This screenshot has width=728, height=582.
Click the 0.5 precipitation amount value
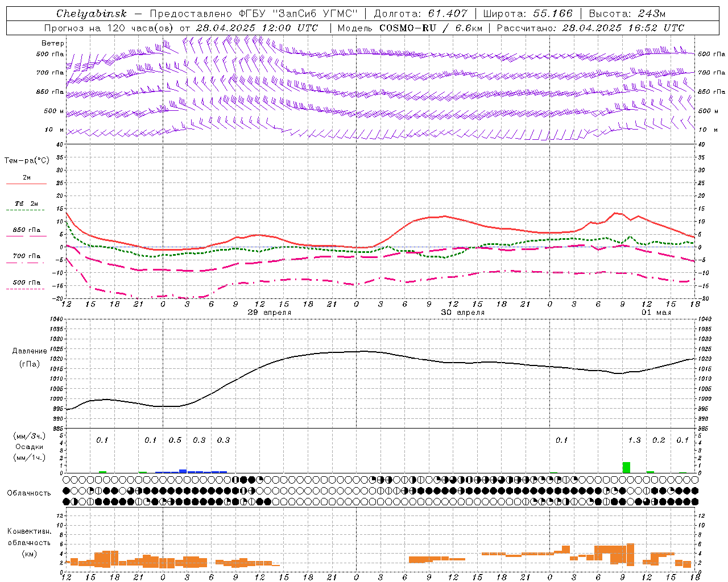(175, 440)
